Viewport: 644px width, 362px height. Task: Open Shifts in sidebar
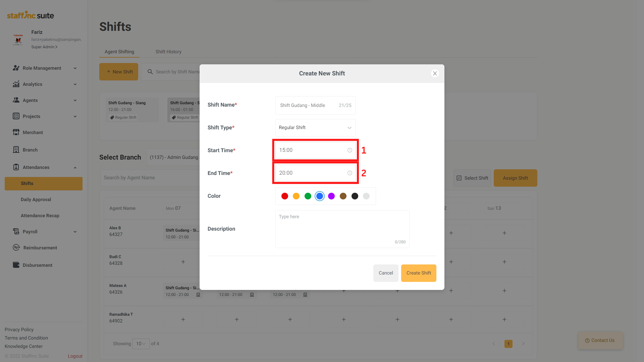[x=44, y=184]
